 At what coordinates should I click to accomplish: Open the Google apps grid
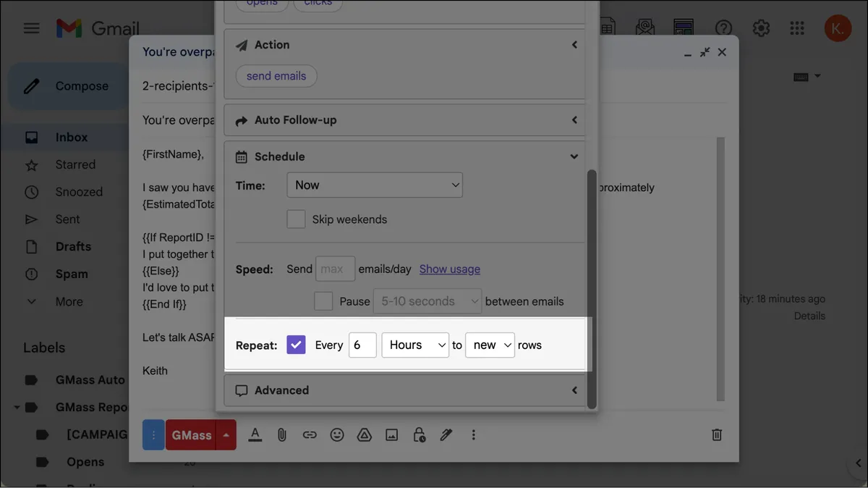[797, 28]
